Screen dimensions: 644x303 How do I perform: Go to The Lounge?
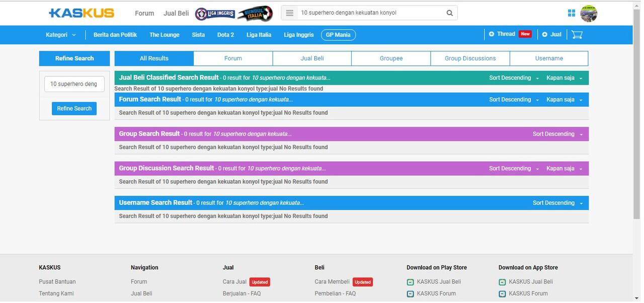(x=165, y=35)
